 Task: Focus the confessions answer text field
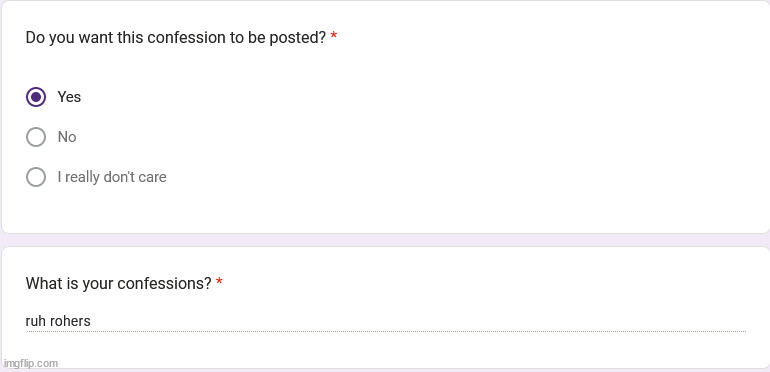[x=386, y=321]
